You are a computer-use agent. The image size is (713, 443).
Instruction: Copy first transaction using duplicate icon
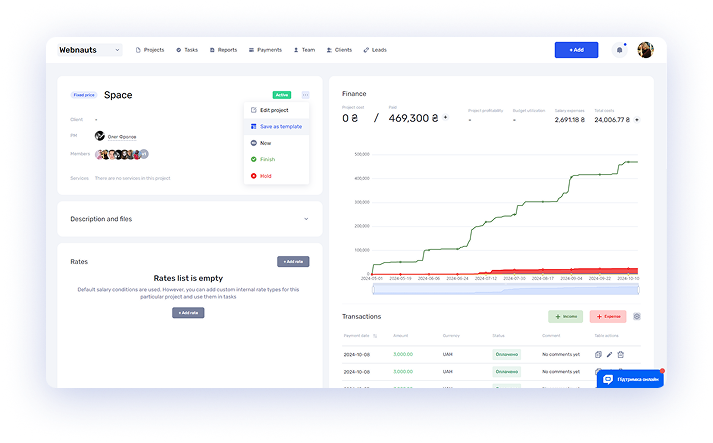[598, 354]
